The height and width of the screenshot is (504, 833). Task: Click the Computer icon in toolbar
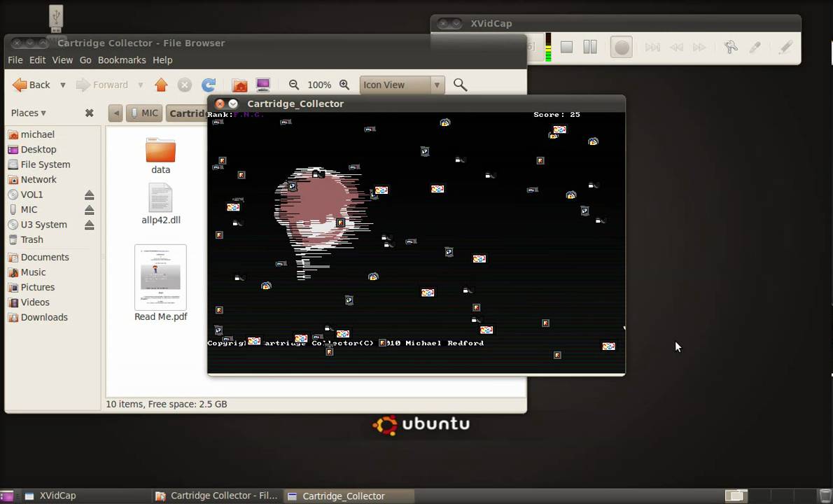coord(263,85)
